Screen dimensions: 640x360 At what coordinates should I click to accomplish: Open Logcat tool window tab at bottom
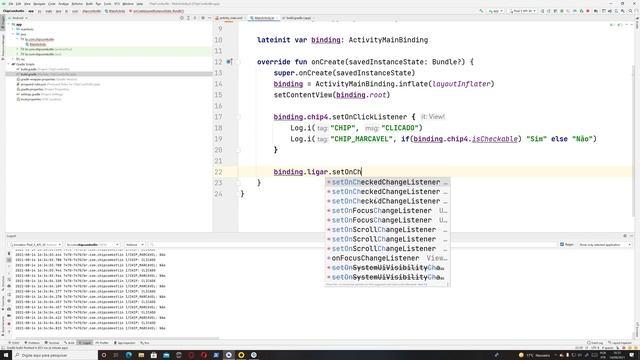(85, 343)
